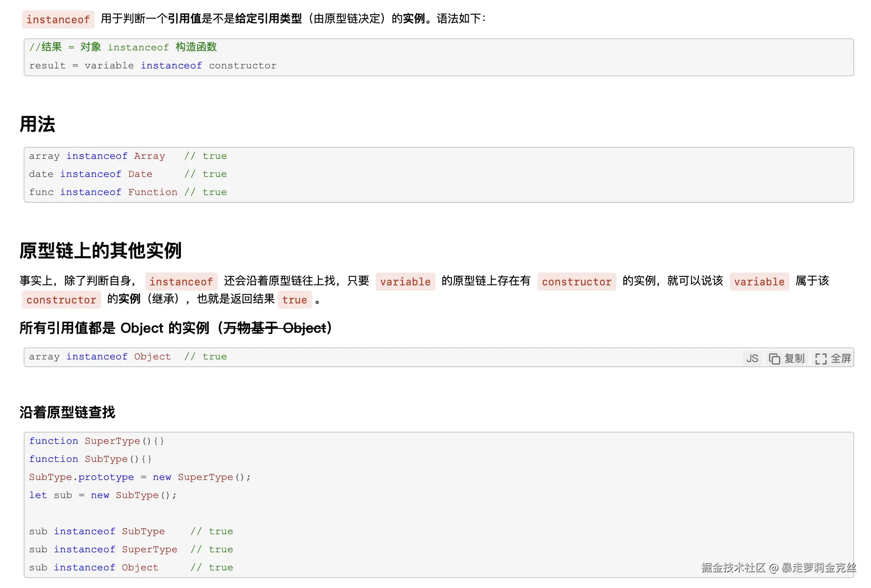Click the heading about Object instances
871x588 pixels.
click(176, 328)
